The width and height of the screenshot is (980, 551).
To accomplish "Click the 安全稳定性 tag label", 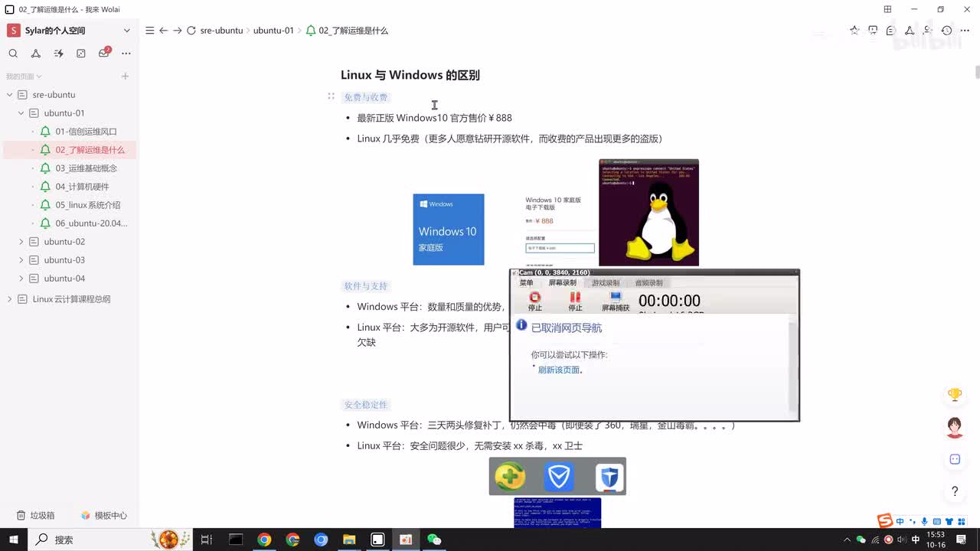I will click(366, 405).
